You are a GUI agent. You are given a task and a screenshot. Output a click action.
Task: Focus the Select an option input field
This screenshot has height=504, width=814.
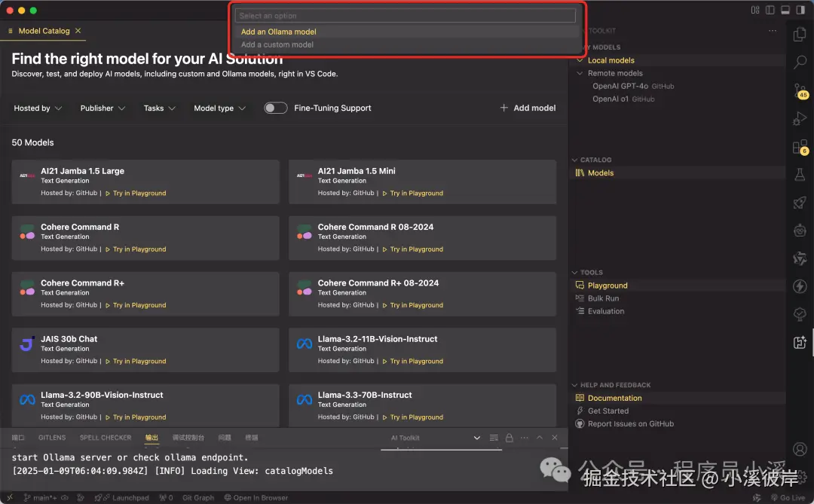(x=405, y=16)
